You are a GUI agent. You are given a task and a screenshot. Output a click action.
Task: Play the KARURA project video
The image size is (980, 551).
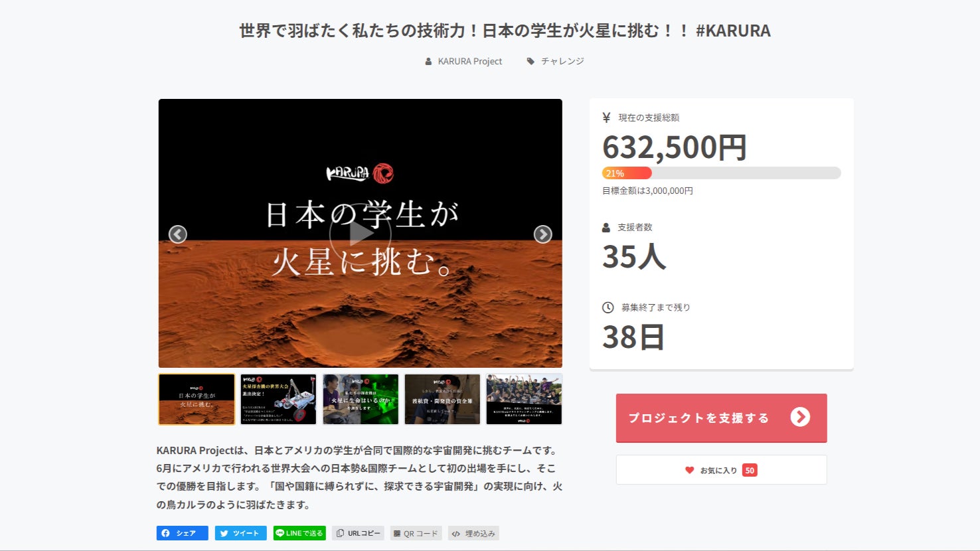click(360, 234)
